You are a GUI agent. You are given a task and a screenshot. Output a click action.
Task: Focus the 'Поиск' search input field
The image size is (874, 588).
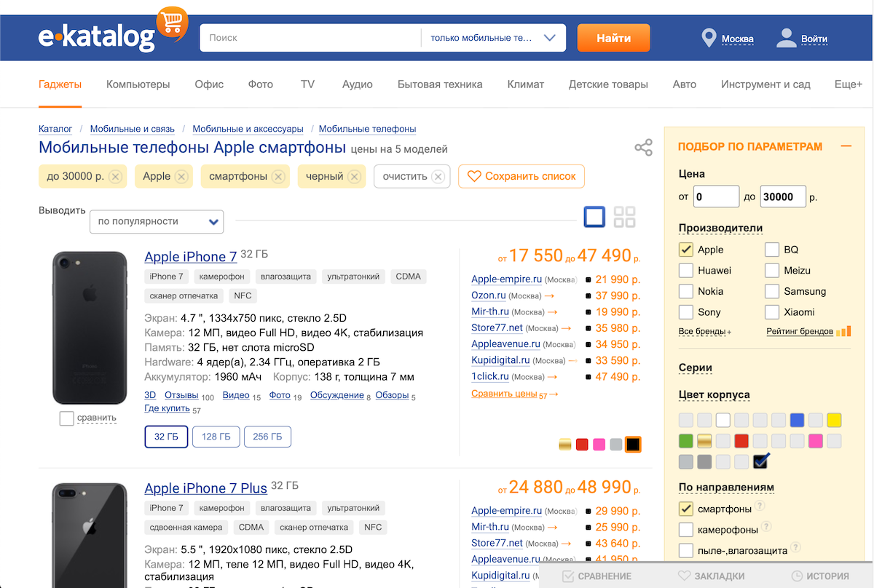click(x=311, y=39)
